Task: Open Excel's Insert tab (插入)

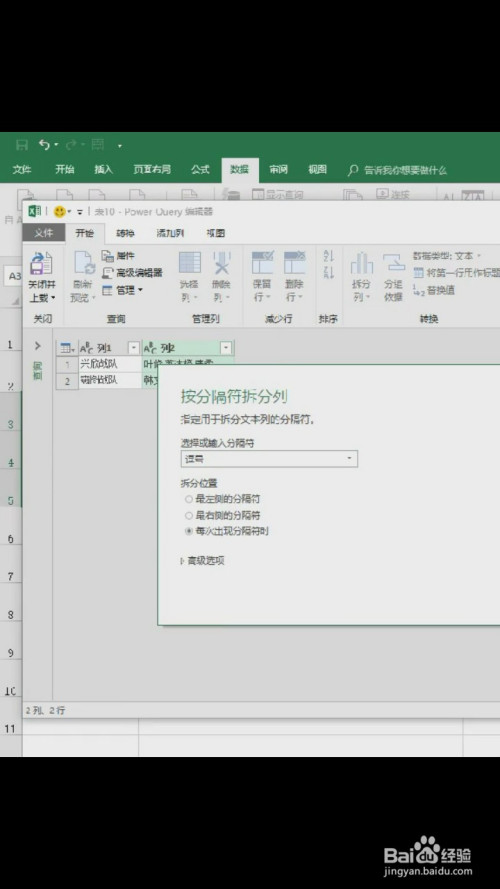Action: tap(104, 170)
